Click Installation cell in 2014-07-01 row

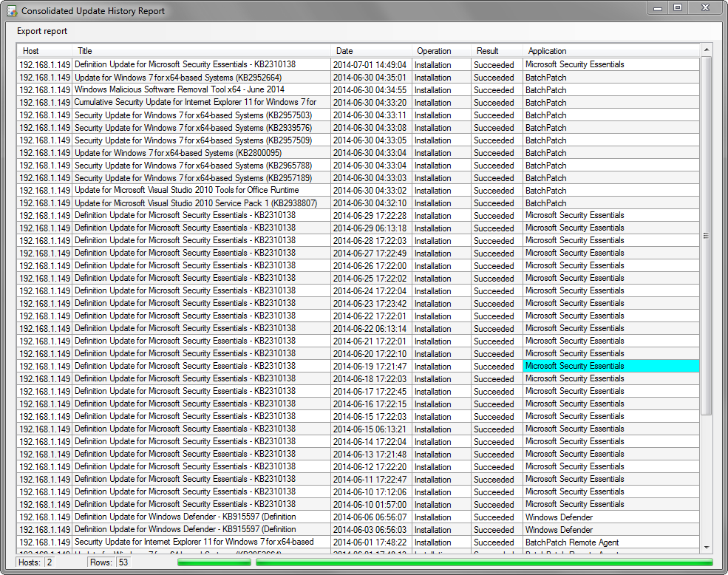click(x=441, y=65)
